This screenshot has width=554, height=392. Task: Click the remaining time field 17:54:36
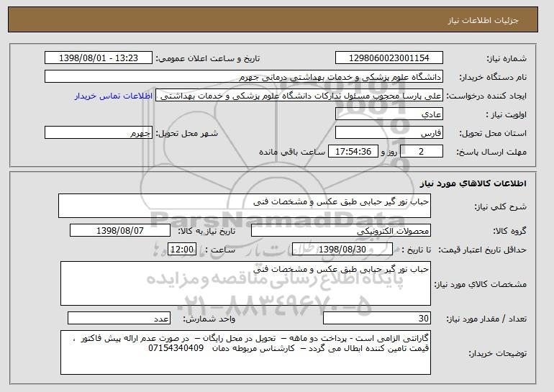tap(353, 152)
